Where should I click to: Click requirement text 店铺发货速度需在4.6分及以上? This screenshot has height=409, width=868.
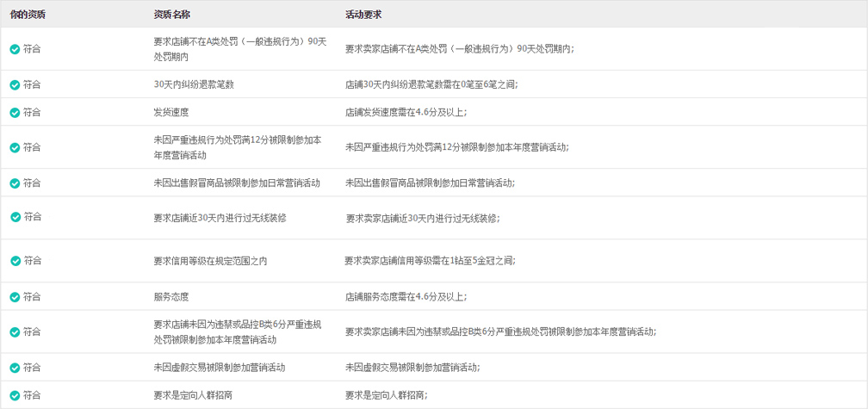tap(406, 112)
